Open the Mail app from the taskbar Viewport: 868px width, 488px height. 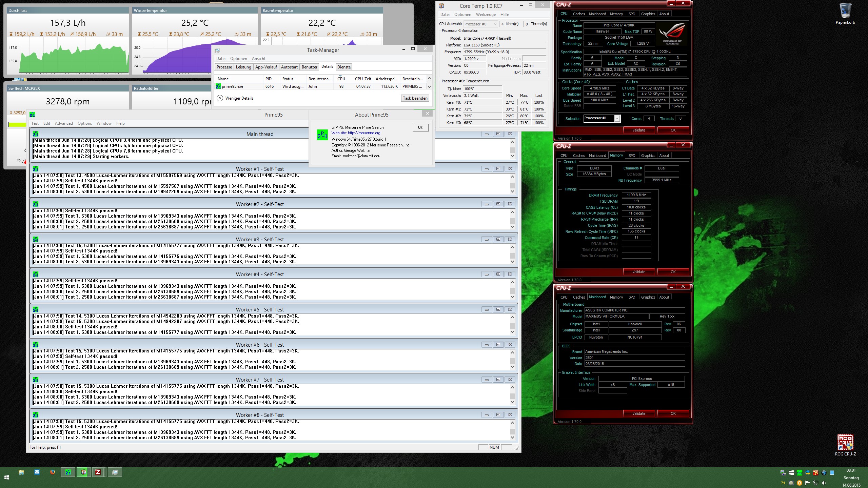[x=37, y=472]
